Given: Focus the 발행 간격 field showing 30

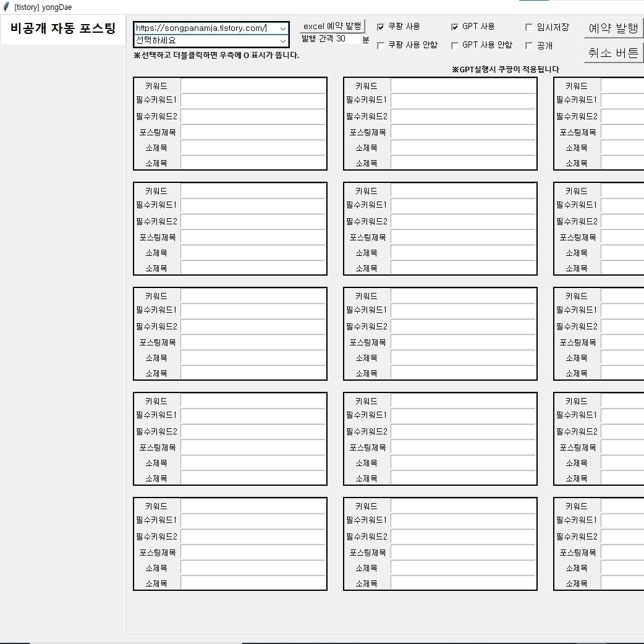Looking at the screenshot, I should (347, 39).
